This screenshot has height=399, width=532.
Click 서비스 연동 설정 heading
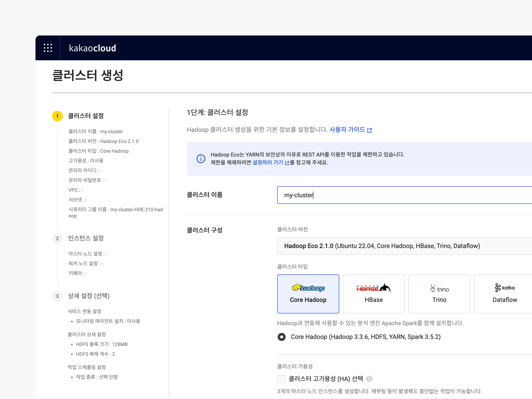tap(84, 311)
